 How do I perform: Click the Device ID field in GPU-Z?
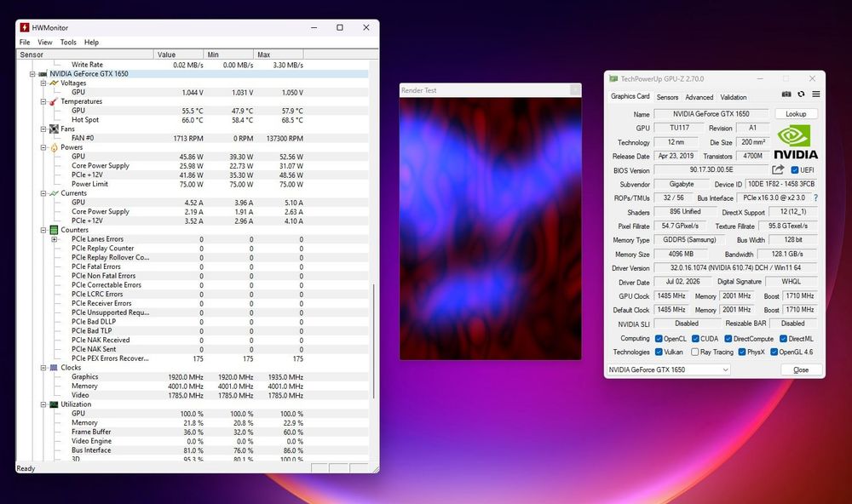pos(780,184)
